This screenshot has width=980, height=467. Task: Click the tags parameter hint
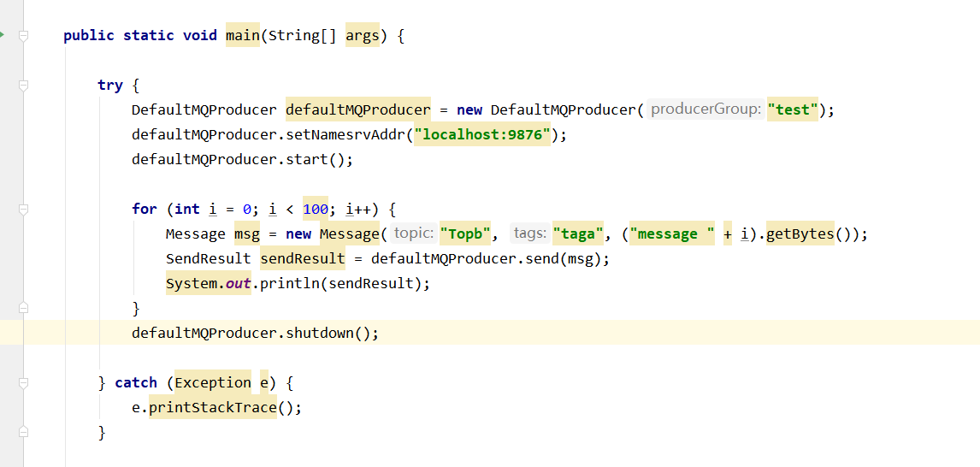(530, 233)
